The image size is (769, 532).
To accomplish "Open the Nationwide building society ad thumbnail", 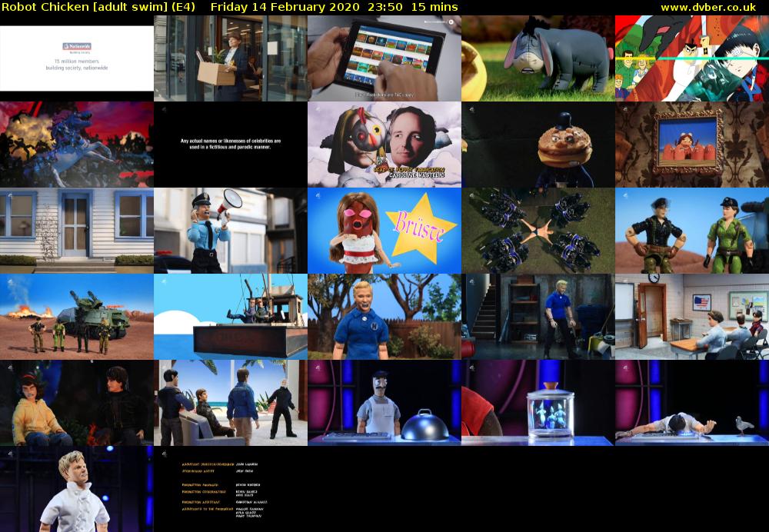I will point(77,58).
